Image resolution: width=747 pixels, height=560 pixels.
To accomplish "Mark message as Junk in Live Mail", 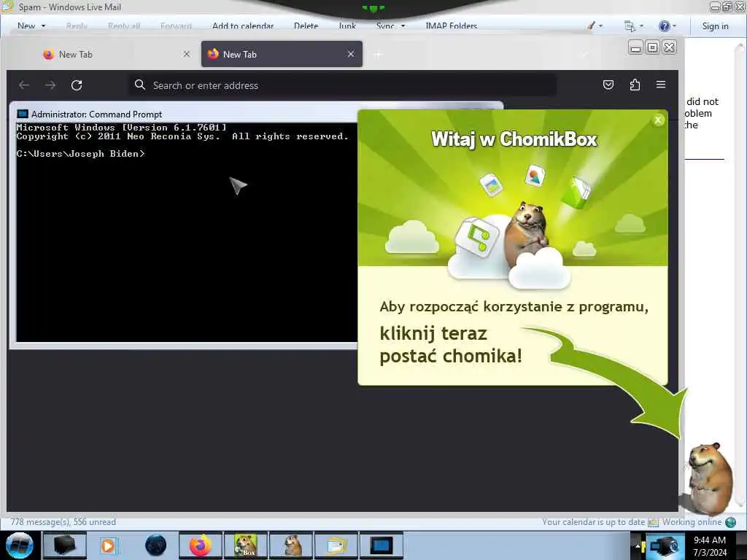I will (347, 26).
